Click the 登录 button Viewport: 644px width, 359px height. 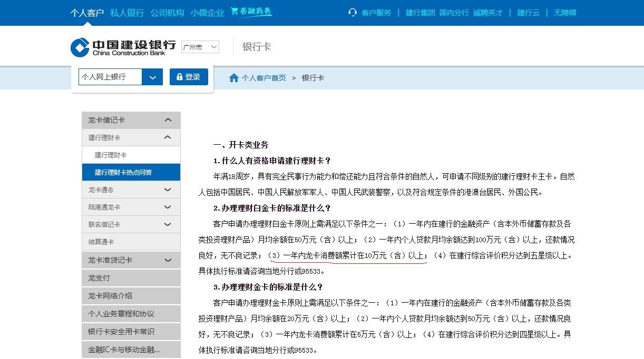(x=189, y=77)
